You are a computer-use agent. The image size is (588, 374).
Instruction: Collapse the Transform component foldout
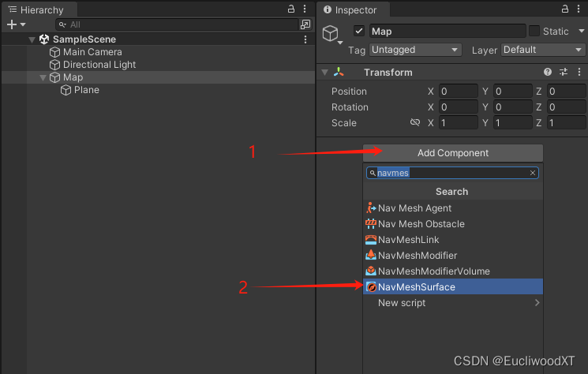[x=324, y=73]
